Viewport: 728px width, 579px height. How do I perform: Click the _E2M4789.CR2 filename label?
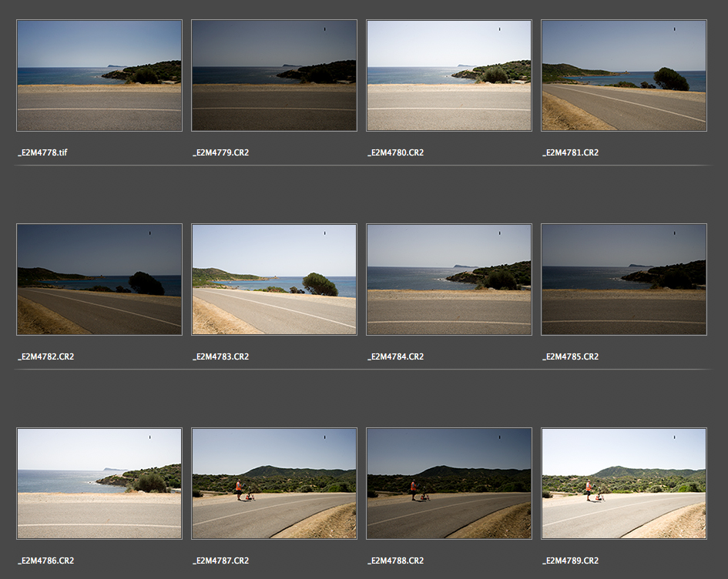570,561
